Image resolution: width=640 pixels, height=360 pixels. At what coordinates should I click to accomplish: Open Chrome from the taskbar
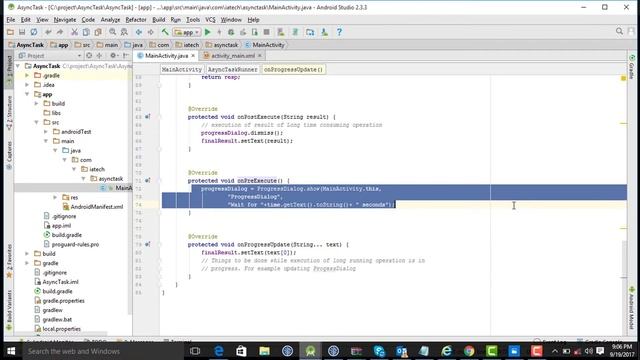[469, 351]
